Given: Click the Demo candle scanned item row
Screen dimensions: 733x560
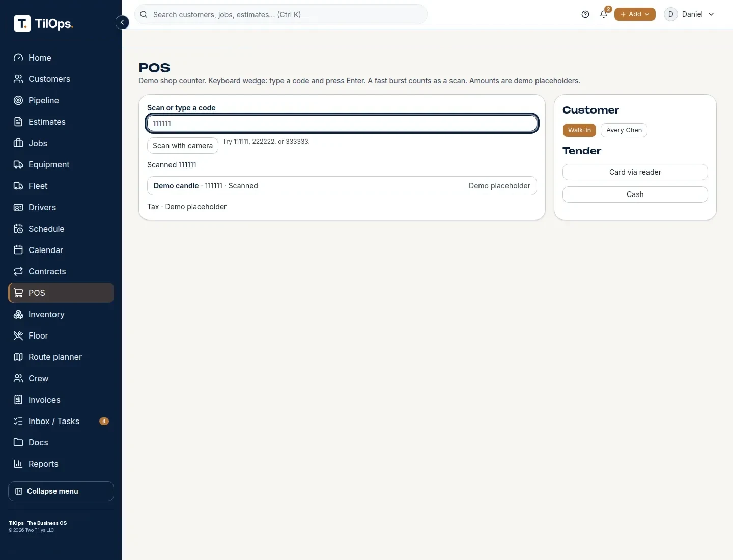Looking at the screenshot, I should pos(342,186).
